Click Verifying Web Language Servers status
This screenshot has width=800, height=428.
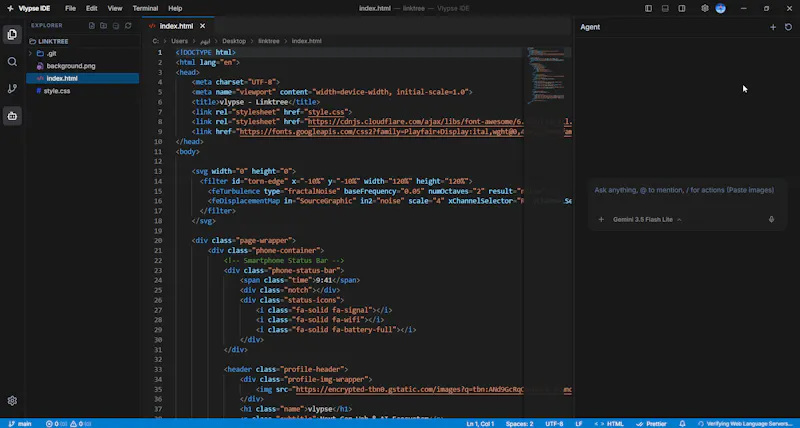click(744, 424)
